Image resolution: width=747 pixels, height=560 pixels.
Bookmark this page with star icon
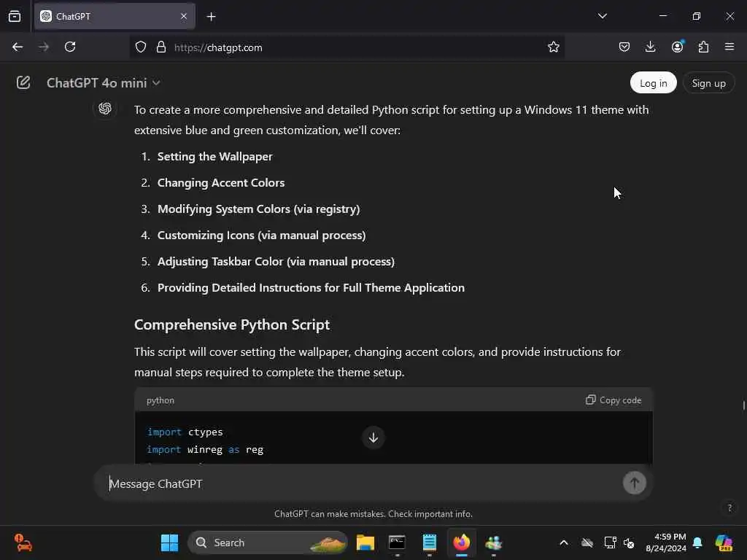tap(553, 47)
